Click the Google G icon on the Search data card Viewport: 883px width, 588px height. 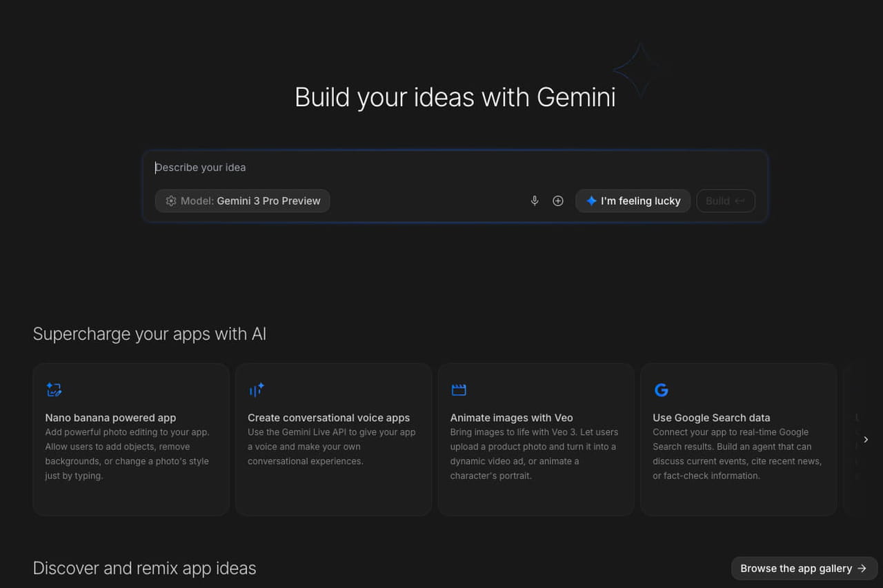pos(661,389)
